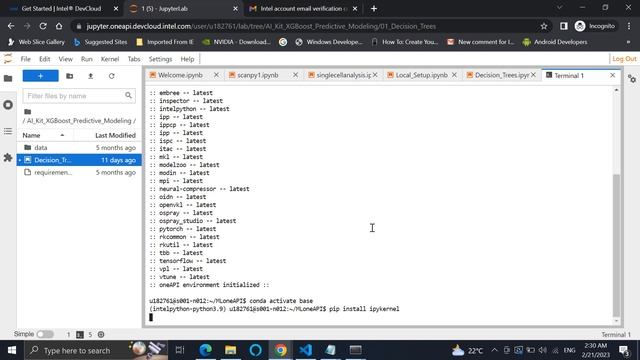Screen dimensions: 640x360
Task: Show hidden system tray icons chevron
Action: [494, 350]
